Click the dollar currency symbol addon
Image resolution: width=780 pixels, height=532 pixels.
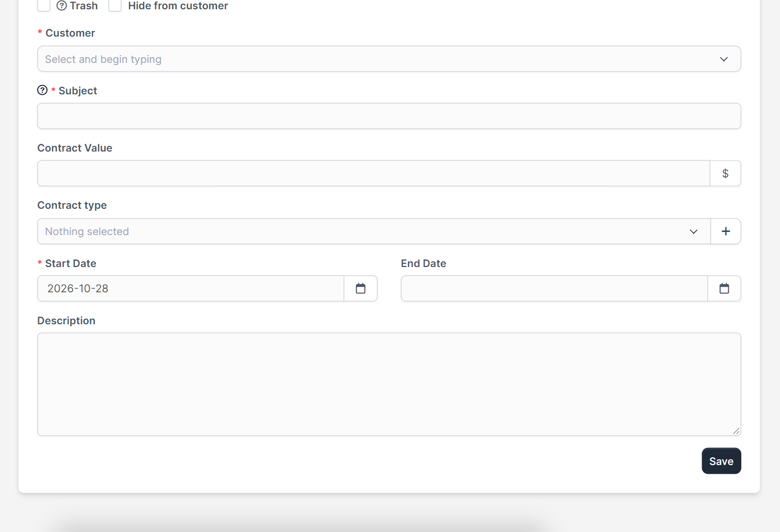click(725, 173)
